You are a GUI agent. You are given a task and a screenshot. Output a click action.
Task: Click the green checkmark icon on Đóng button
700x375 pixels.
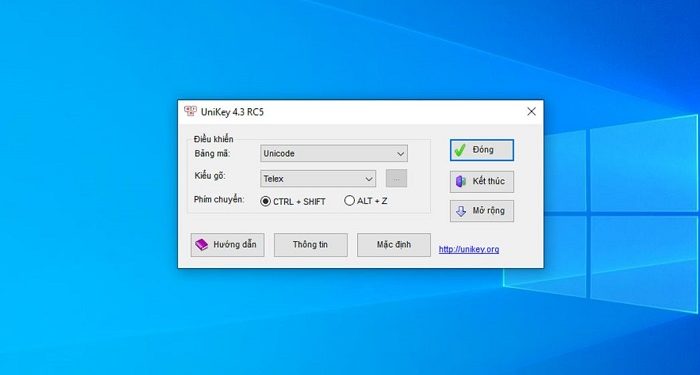point(460,150)
